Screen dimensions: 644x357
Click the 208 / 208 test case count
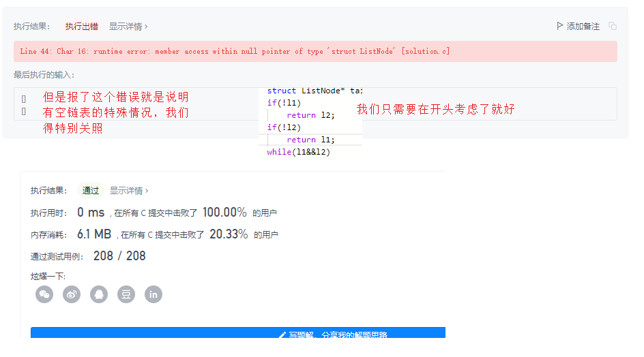pyautogui.click(x=119, y=256)
